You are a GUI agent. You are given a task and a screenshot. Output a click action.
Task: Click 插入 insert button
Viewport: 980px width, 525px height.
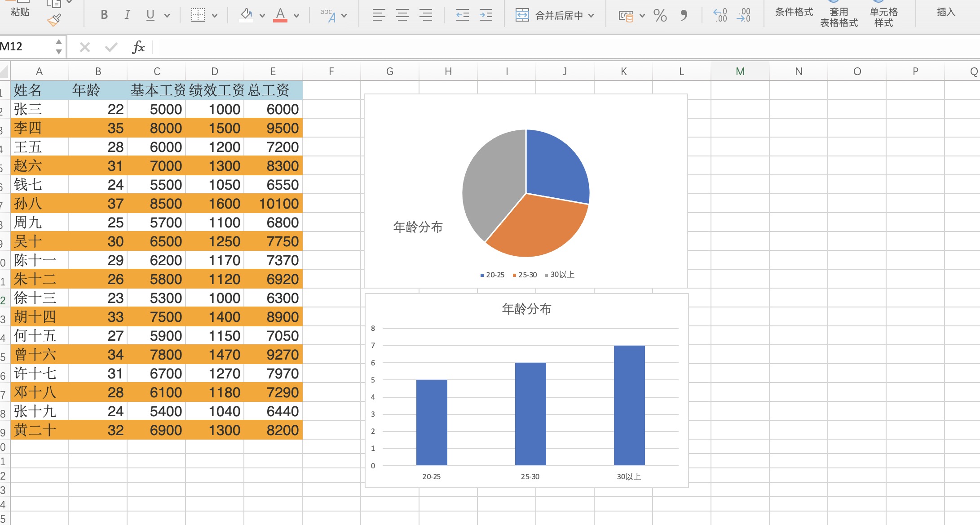coord(946,12)
